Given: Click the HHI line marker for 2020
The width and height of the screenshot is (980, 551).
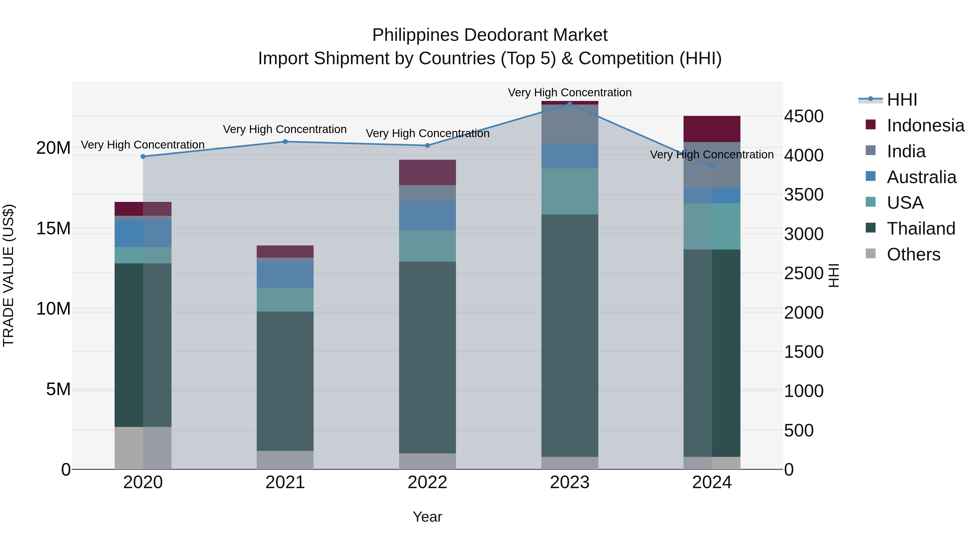Looking at the screenshot, I should click(143, 157).
